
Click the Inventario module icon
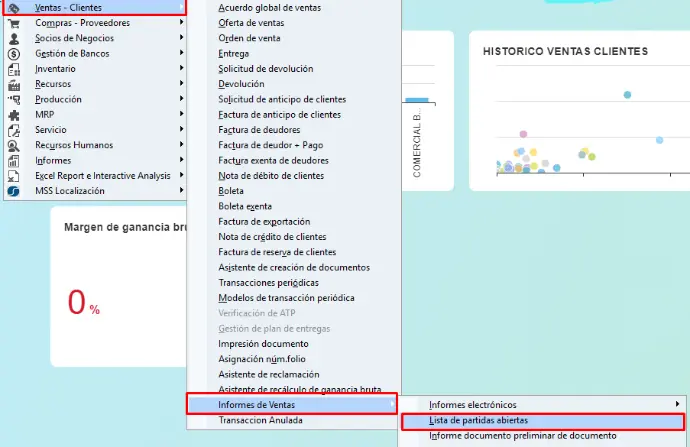pos(14,69)
